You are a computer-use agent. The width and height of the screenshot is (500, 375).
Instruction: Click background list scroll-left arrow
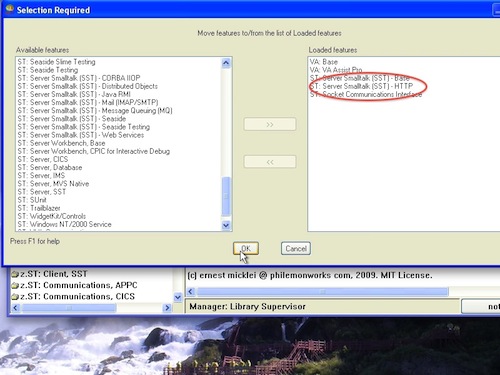coord(15,308)
